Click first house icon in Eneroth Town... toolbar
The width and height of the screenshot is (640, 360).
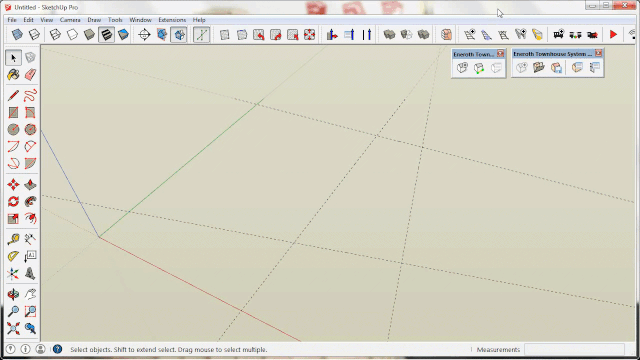[x=462, y=68]
